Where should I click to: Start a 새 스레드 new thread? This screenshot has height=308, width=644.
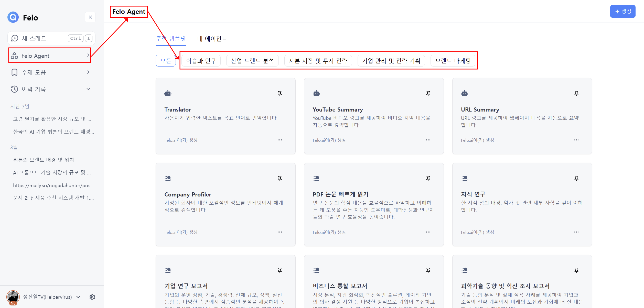coord(51,38)
